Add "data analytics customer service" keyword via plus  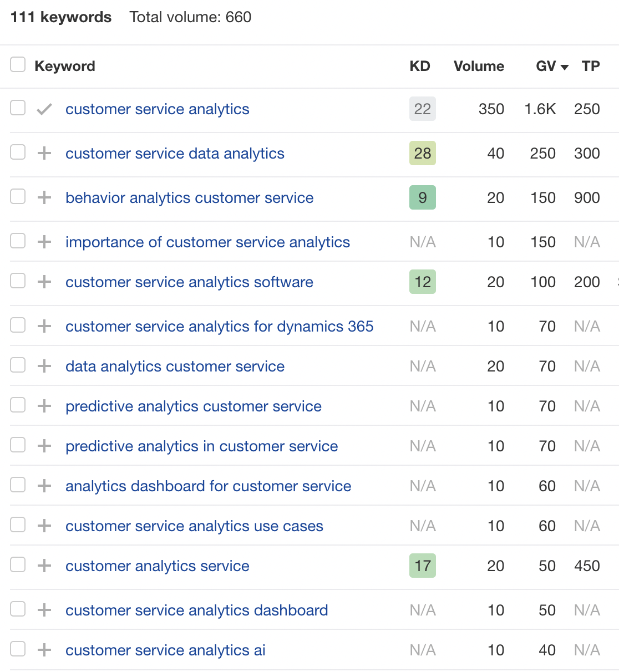[x=44, y=366]
